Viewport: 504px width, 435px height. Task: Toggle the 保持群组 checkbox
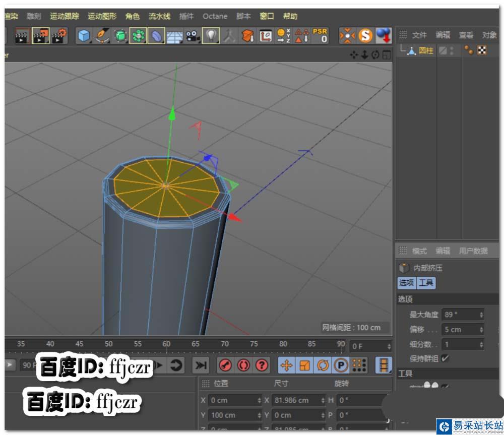click(445, 358)
